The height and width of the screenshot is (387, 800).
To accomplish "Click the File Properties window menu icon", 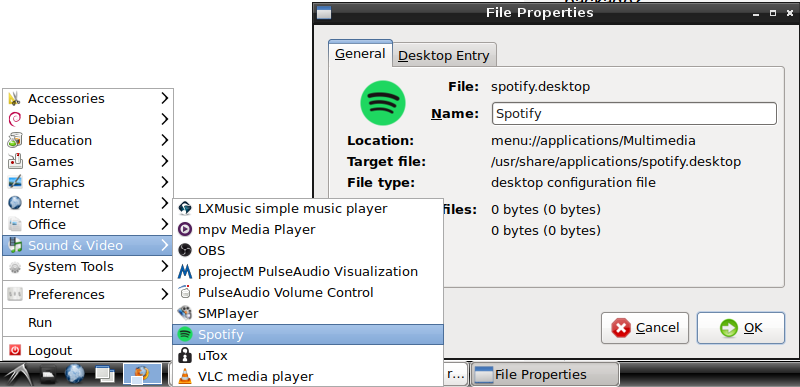I will click(x=324, y=13).
